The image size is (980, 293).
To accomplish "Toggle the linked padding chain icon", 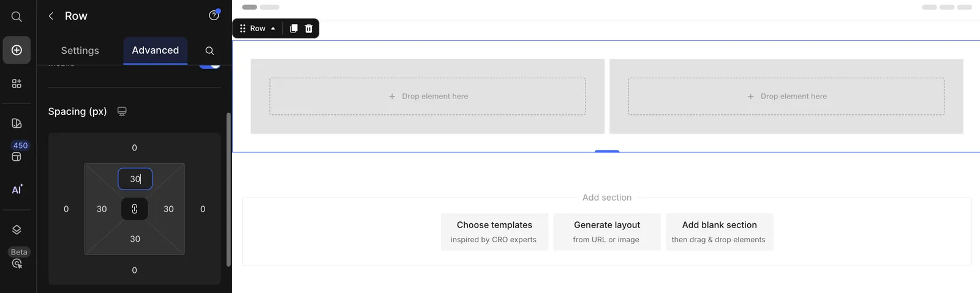I will [134, 209].
